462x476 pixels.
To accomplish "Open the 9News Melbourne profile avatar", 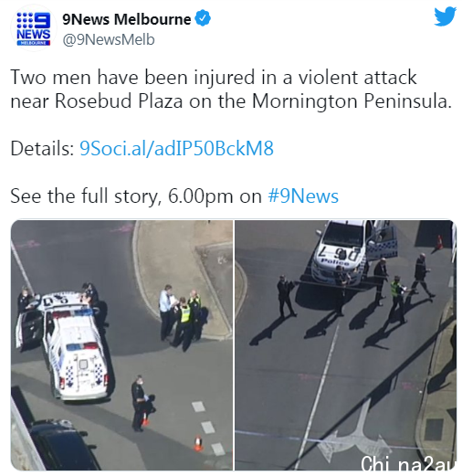I will tap(34, 28).
